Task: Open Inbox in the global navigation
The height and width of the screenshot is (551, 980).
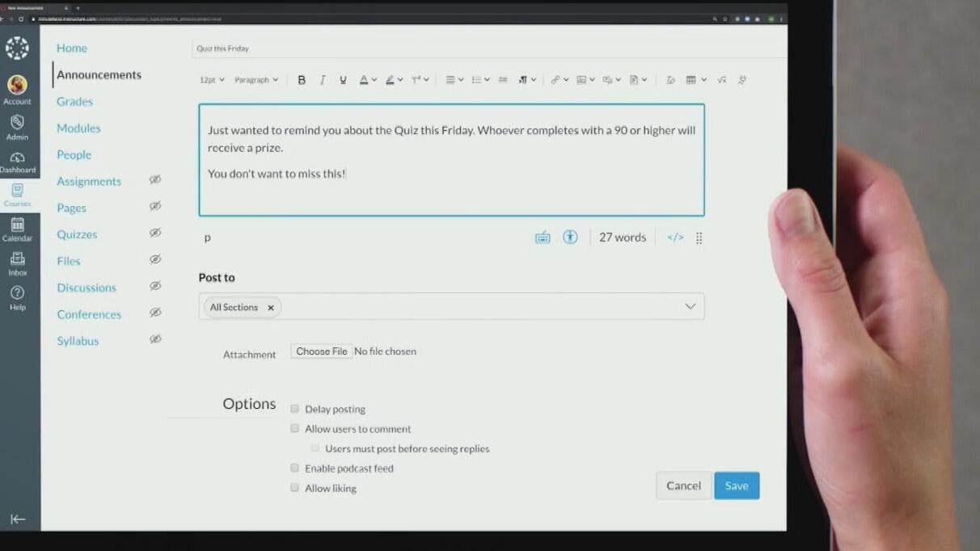Action: point(17,264)
